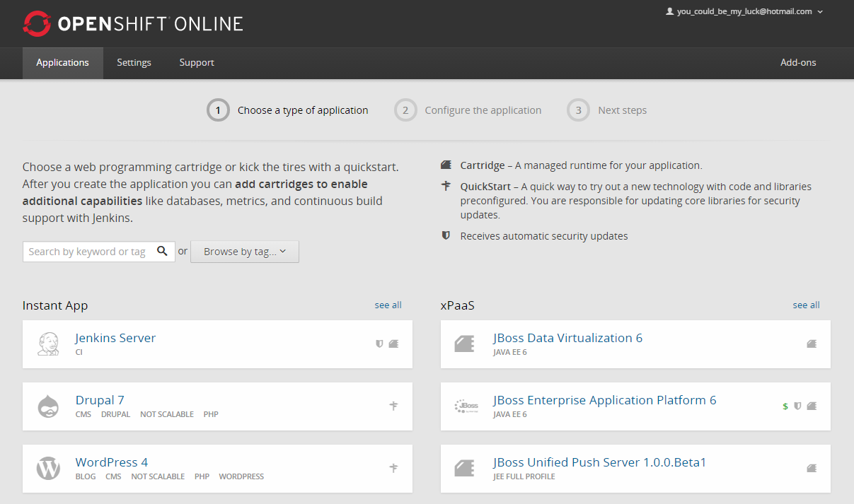The width and height of the screenshot is (854, 504).
Task: Click the CI tag under Jenkins Server
Action: point(79,352)
